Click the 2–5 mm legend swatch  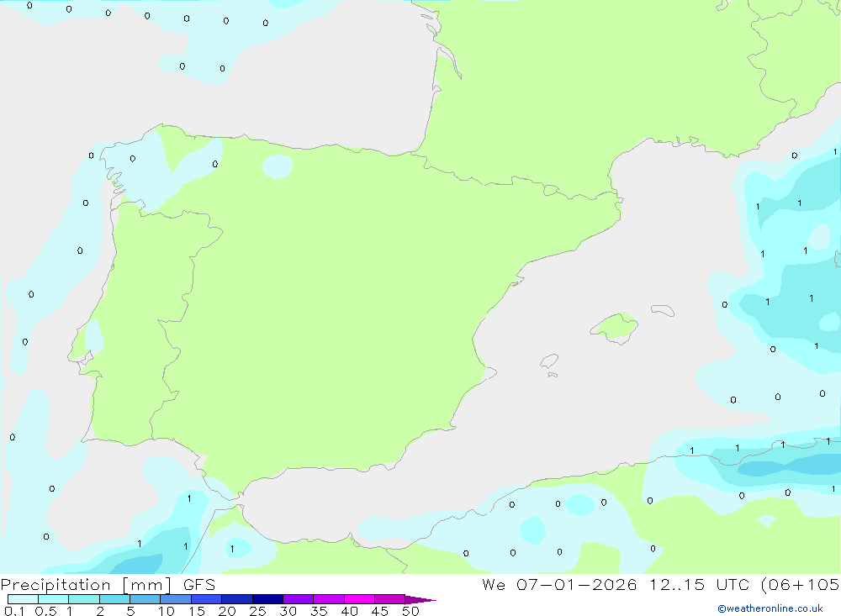pos(114,599)
